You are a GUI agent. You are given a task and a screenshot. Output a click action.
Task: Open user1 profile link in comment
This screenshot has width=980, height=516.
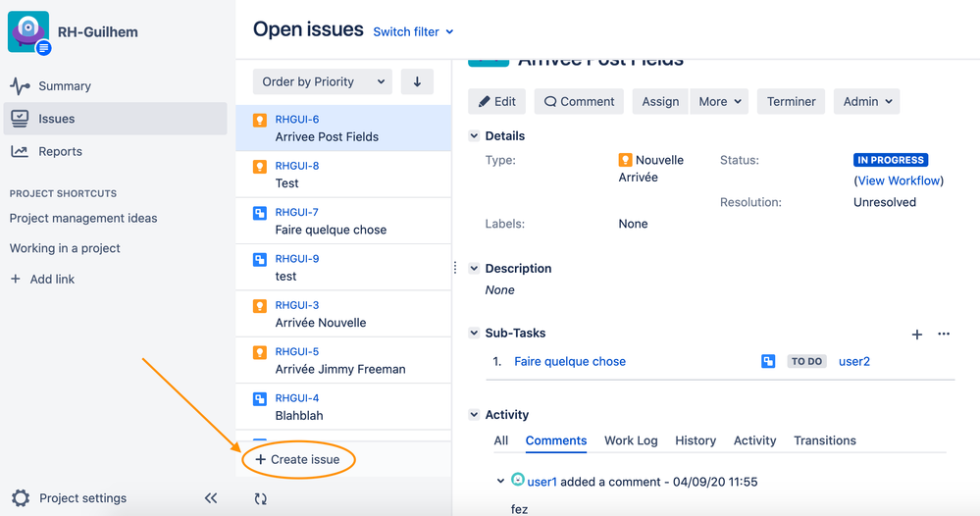pyautogui.click(x=542, y=482)
